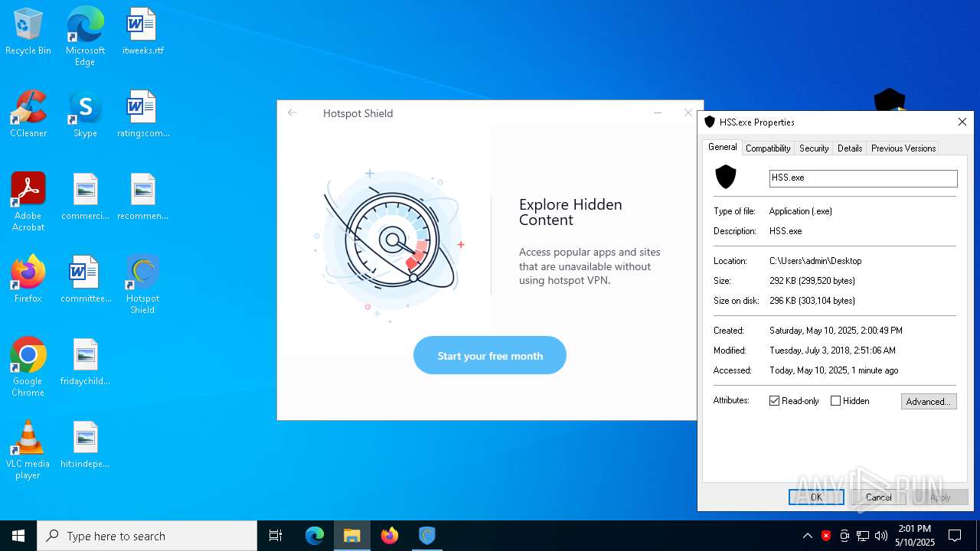The height and width of the screenshot is (551, 980).
Task: Toggle the Hidden attribute checkbox
Action: tap(836, 401)
